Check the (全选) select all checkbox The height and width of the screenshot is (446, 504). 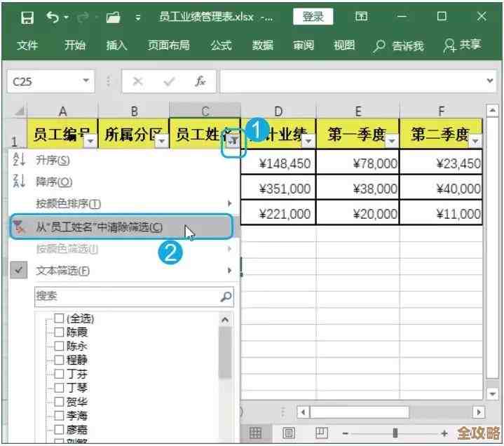tap(59, 318)
